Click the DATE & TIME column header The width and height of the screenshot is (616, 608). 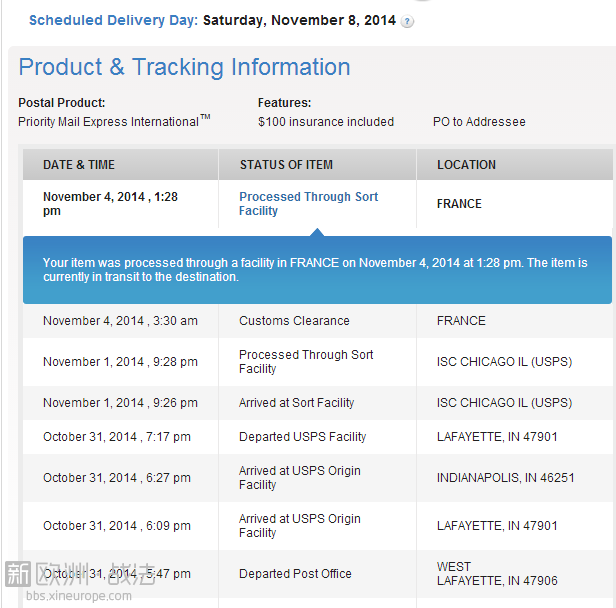79,165
